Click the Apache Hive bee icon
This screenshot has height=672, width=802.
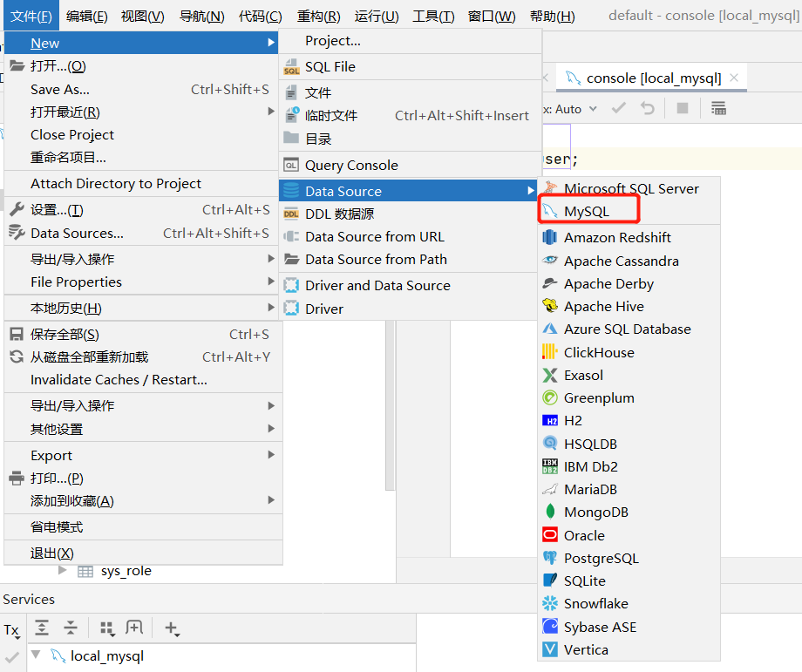pos(550,306)
